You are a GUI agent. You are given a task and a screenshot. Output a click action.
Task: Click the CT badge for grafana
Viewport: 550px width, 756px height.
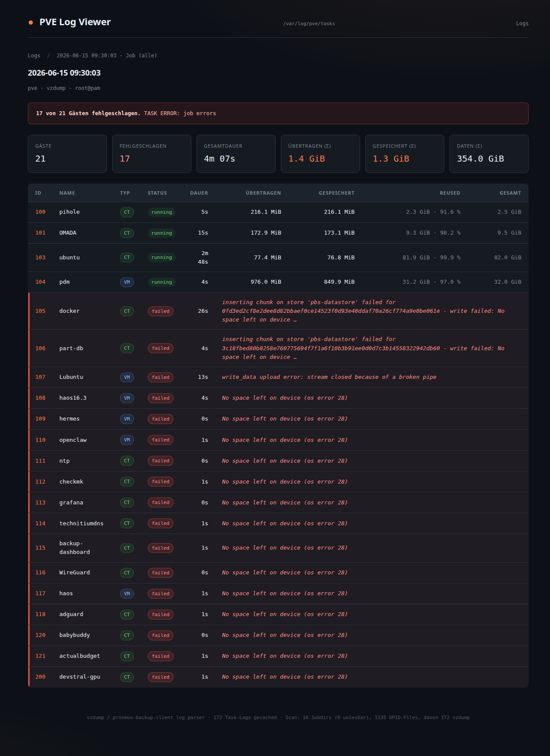[x=127, y=503]
